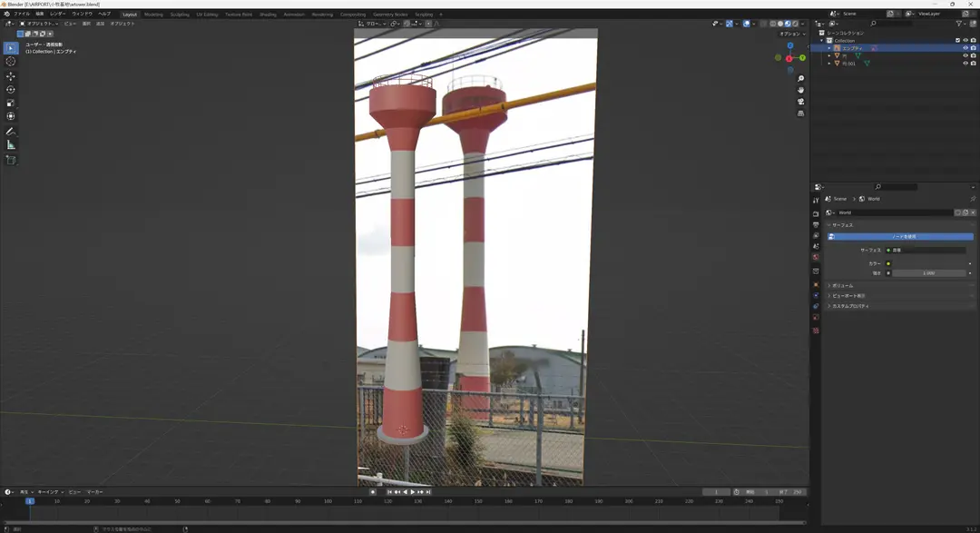Open the World properties tab icon

point(816,257)
